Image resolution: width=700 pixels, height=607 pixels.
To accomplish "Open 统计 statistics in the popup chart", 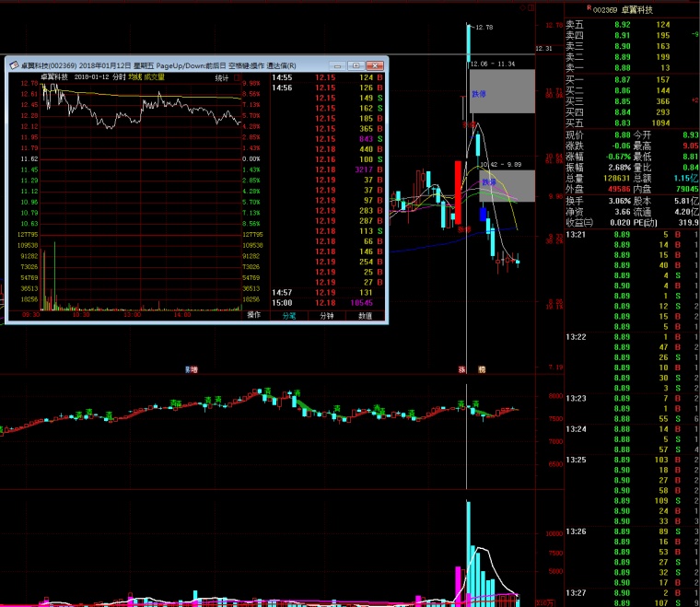I will coord(222,78).
